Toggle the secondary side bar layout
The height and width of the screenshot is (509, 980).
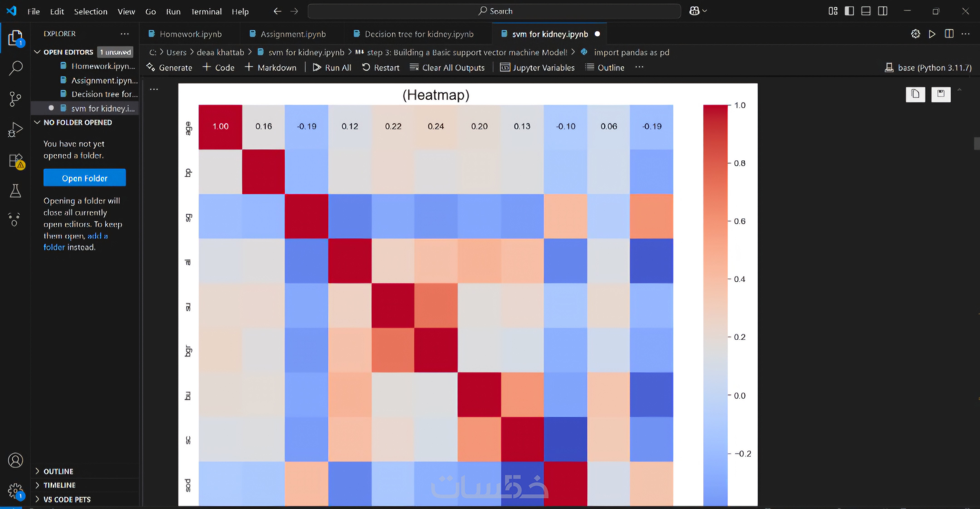click(x=883, y=11)
